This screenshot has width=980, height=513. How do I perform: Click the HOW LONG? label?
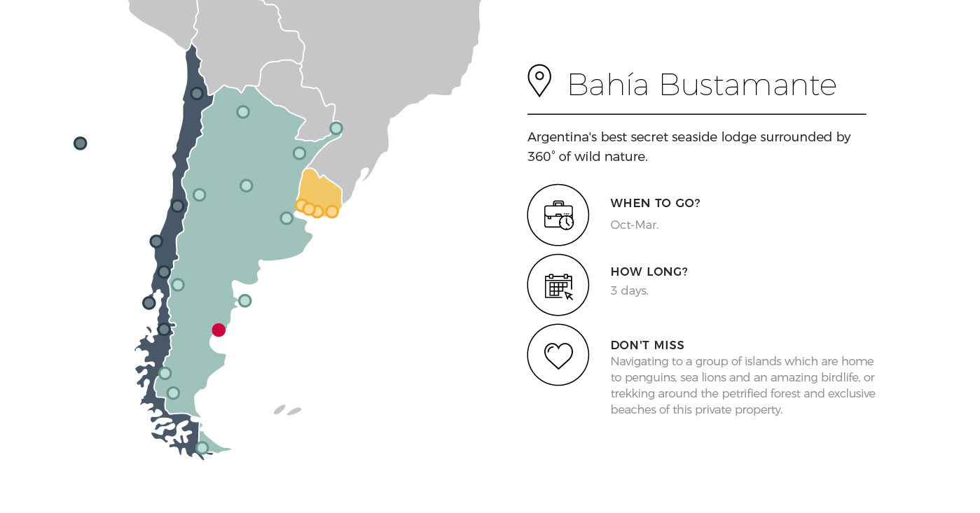pos(649,272)
